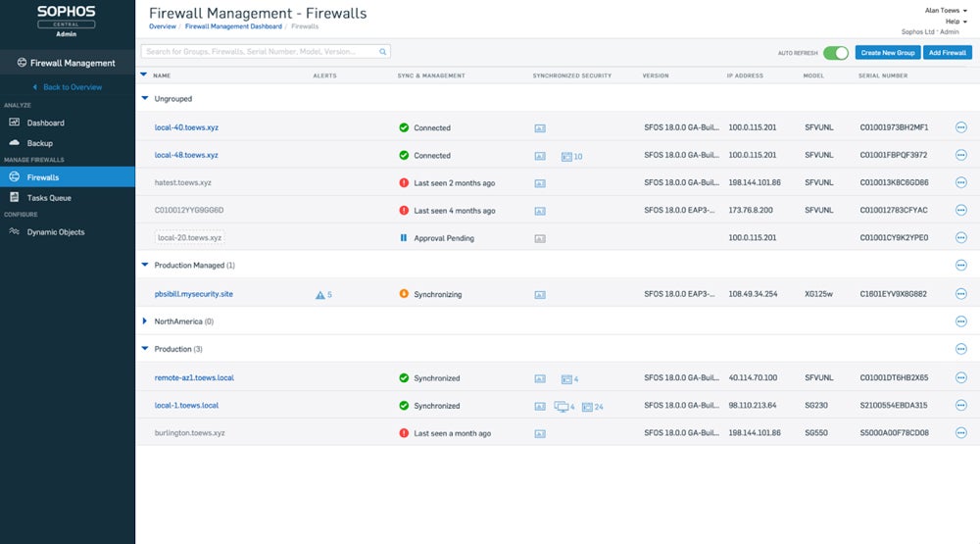Open more options for burlington.toews.xyz row
The height and width of the screenshot is (544, 980).
(960, 433)
